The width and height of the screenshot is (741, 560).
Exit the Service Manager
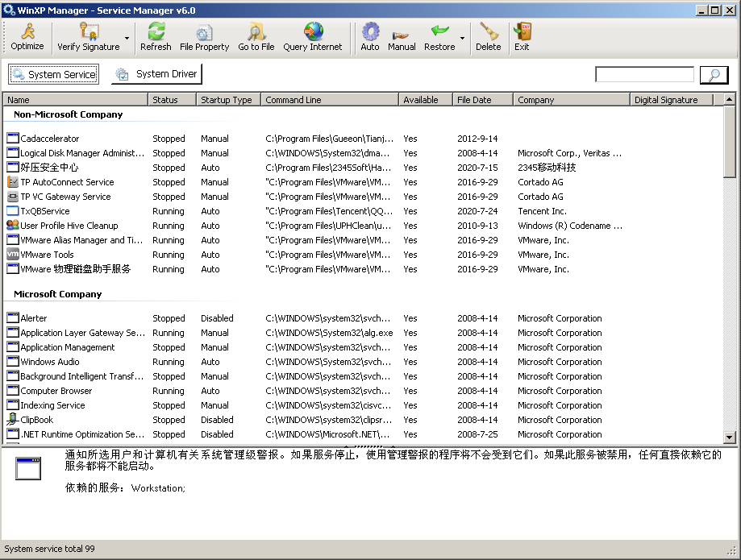[522, 37]
